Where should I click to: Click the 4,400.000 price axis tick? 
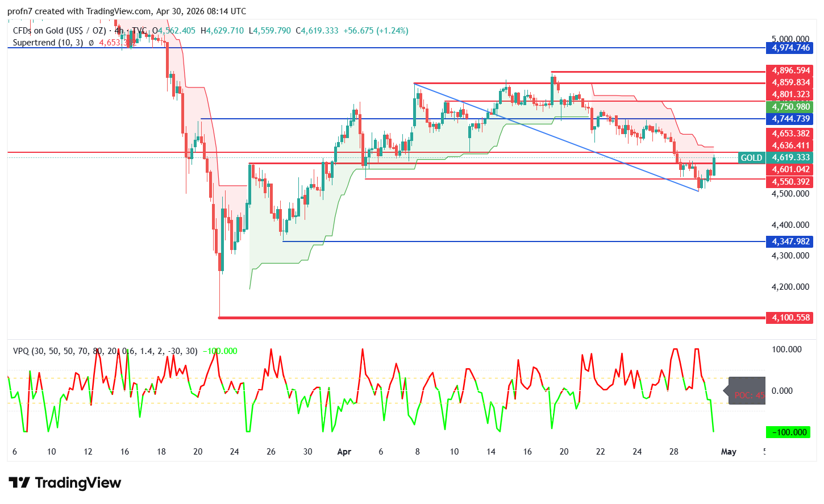(x=790, y=225)
